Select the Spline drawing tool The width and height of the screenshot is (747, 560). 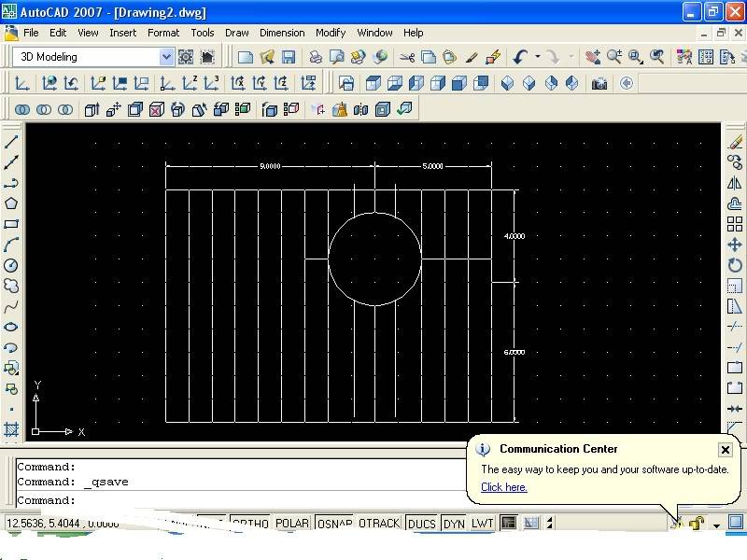click(11, 307)
